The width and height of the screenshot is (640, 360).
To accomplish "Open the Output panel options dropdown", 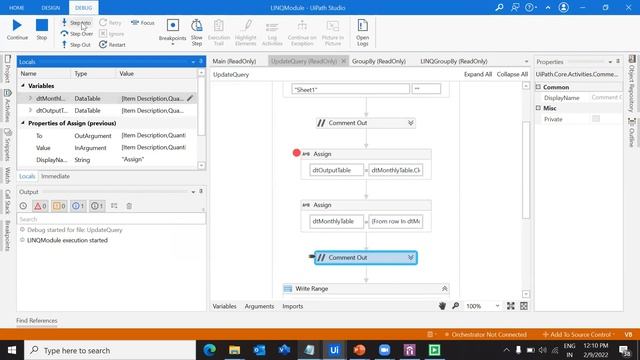I will coord(193,192).
